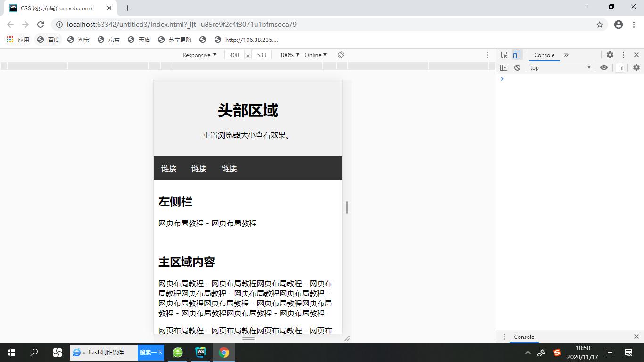
Task: Click the eye icon to create live expression
Action: (x=604, y=67)
